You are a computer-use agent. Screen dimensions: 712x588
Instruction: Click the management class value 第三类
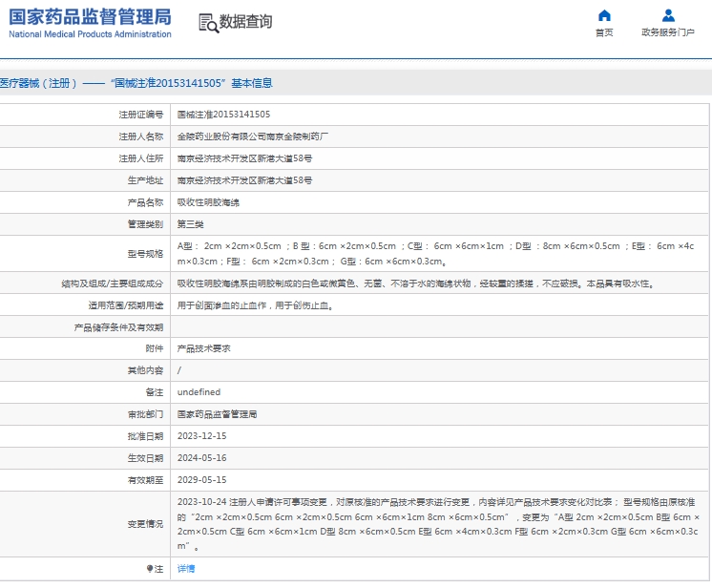click(190, 224)
